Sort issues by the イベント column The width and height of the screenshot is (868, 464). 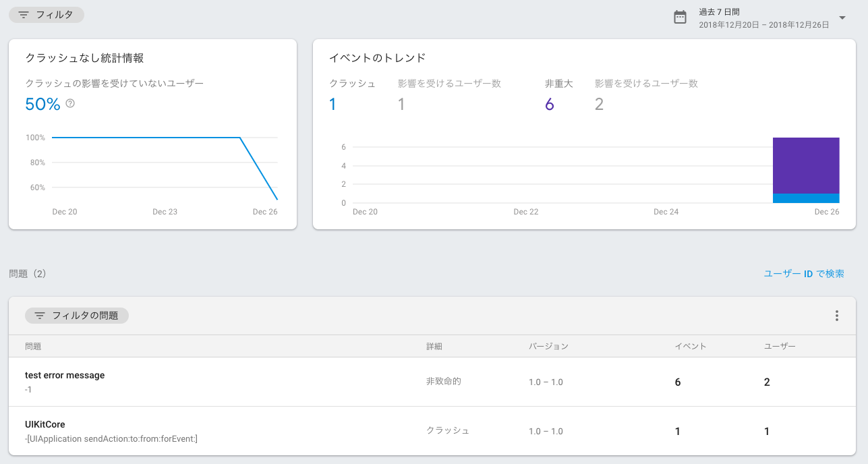click(689, 346)
